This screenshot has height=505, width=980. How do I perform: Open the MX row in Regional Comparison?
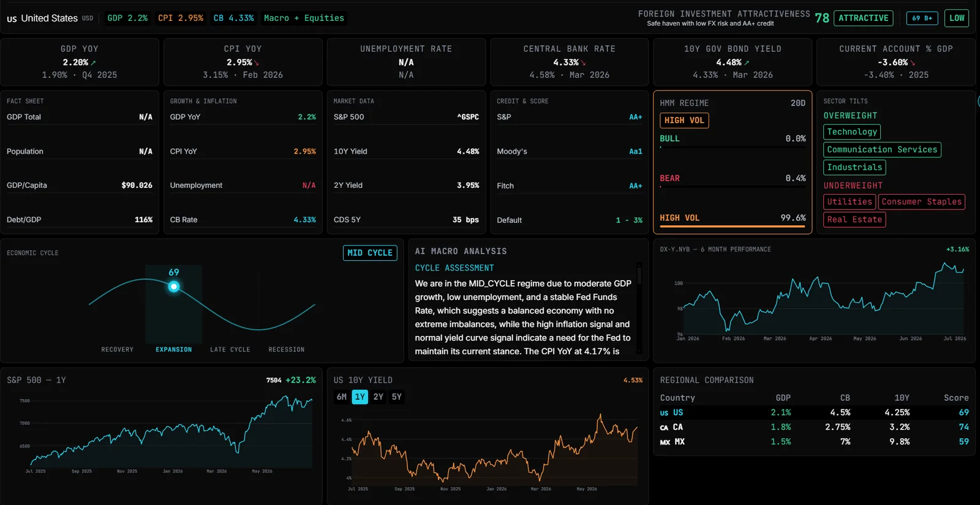click(x=814, y=442)
